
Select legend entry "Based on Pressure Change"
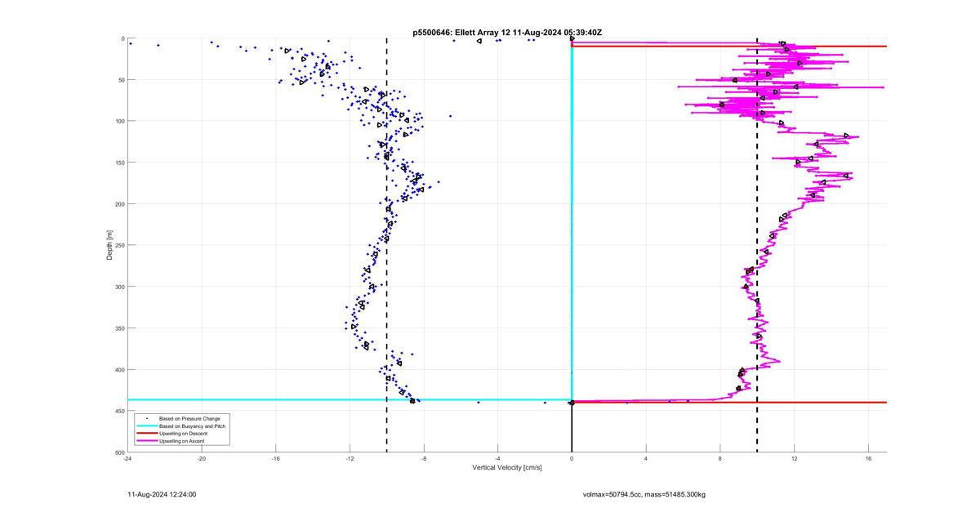pyautogui.click(x=189, y=419)
